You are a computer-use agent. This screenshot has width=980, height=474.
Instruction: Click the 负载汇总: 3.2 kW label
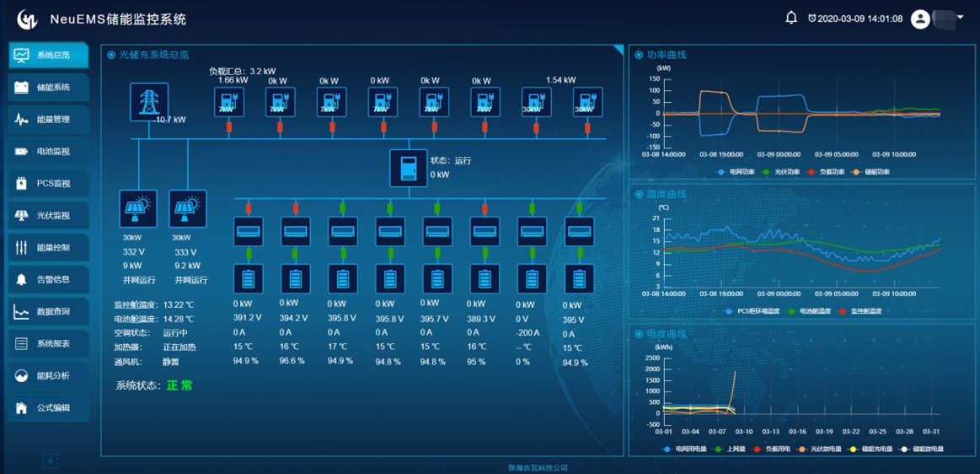point(241,72)
